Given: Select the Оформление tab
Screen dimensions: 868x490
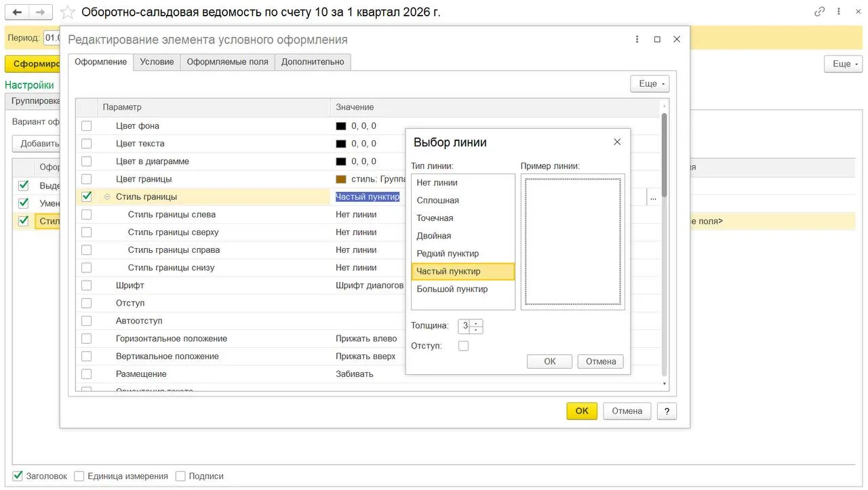Looking at the screenshot, I should (100, 62).
